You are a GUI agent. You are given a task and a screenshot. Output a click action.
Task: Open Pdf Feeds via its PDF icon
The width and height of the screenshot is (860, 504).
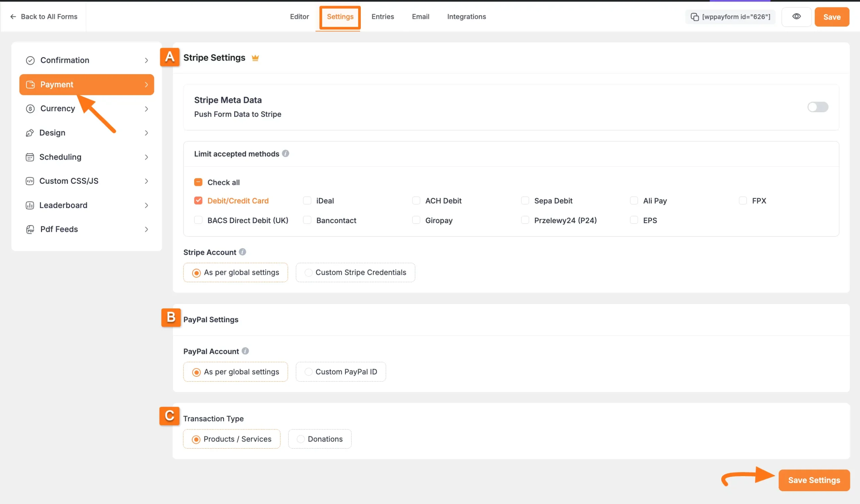[30, 229]
